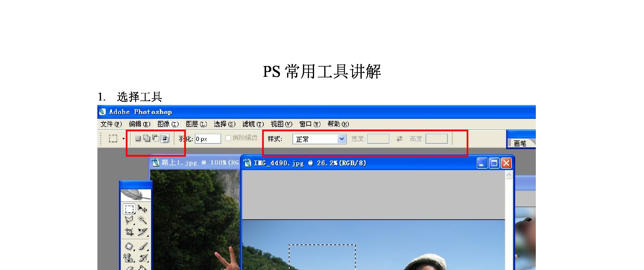
Task: Open the 滤镜 (Filter) menu
Action: 253,124
